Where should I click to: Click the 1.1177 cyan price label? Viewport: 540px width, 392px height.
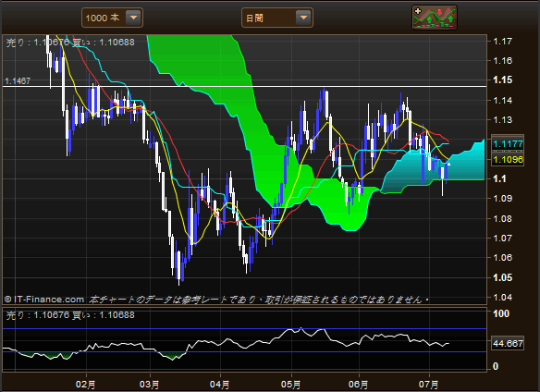tap(508, 144)
